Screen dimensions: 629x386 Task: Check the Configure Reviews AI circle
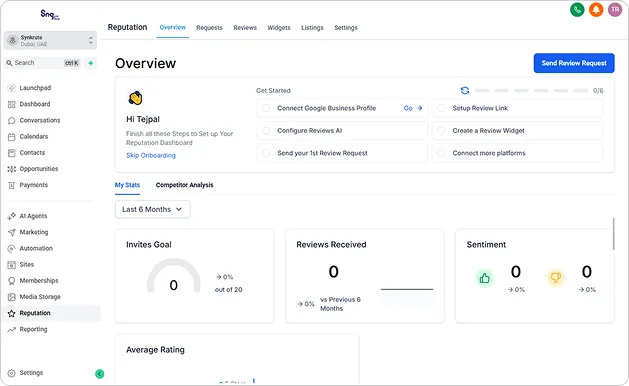266,131
